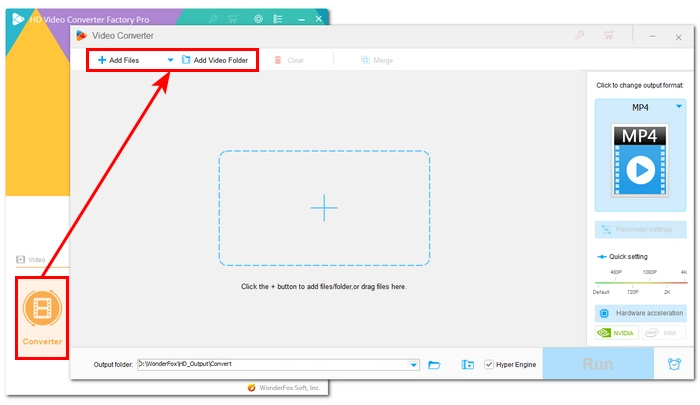Image resolution: width=700 pixels, height=405 pixels.
Task: Expand the Output folder path dropdown
Action: [414, 365]
